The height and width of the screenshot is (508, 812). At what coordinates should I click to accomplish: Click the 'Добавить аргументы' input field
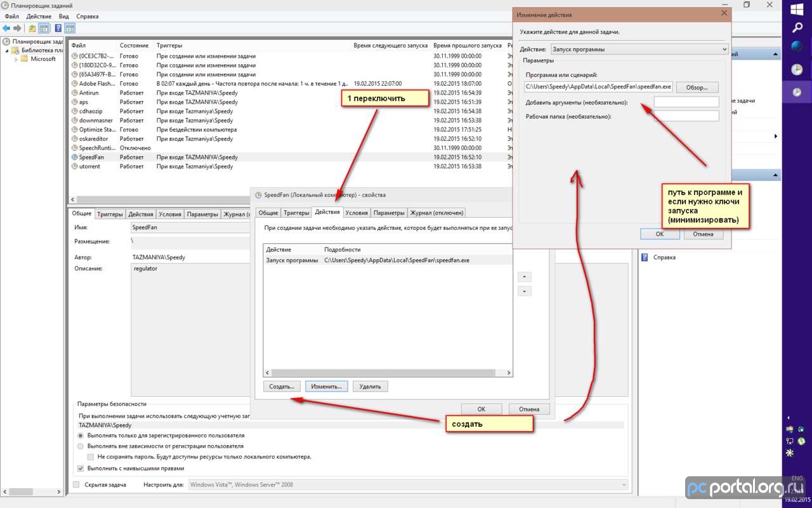[x=686, y=102]
